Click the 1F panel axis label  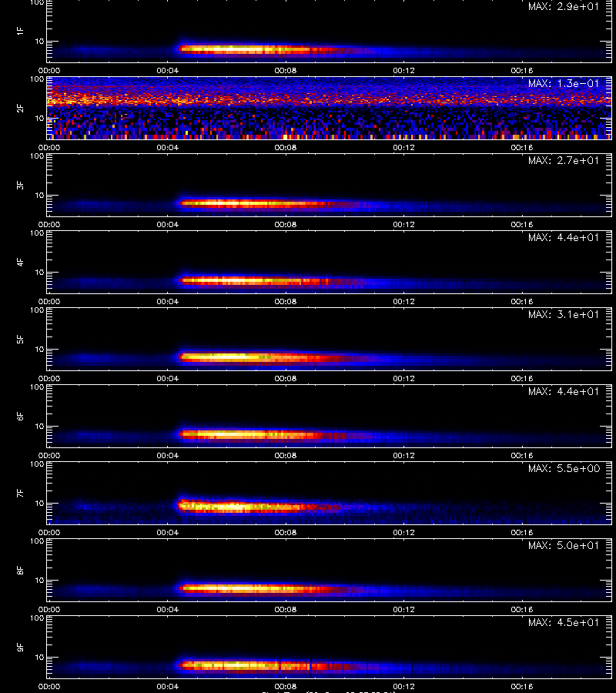[x=20, y=31]
